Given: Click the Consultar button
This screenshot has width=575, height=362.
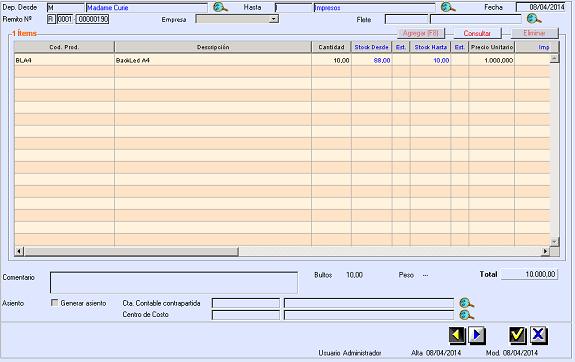Looking at the screenshot, I should (477, 33).
